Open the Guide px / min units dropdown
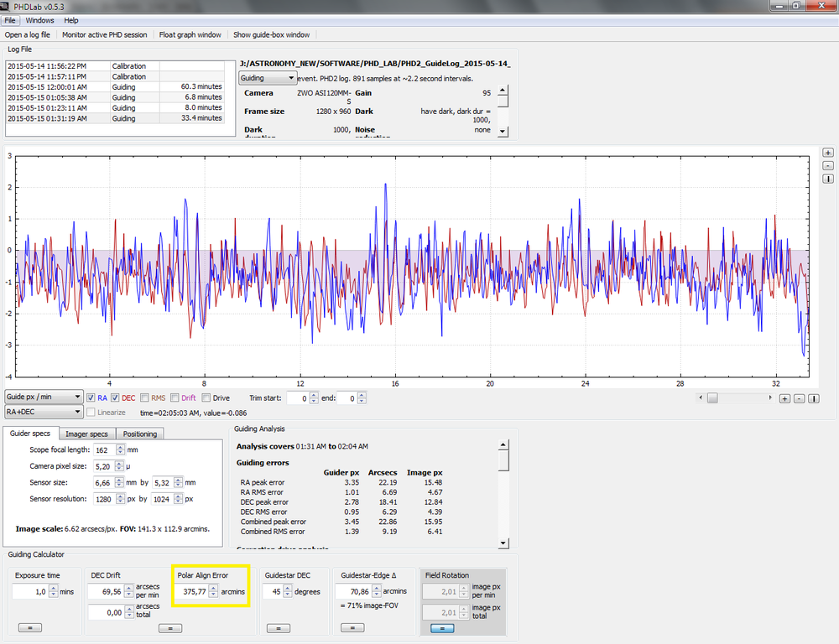 [x=43, y=397]
